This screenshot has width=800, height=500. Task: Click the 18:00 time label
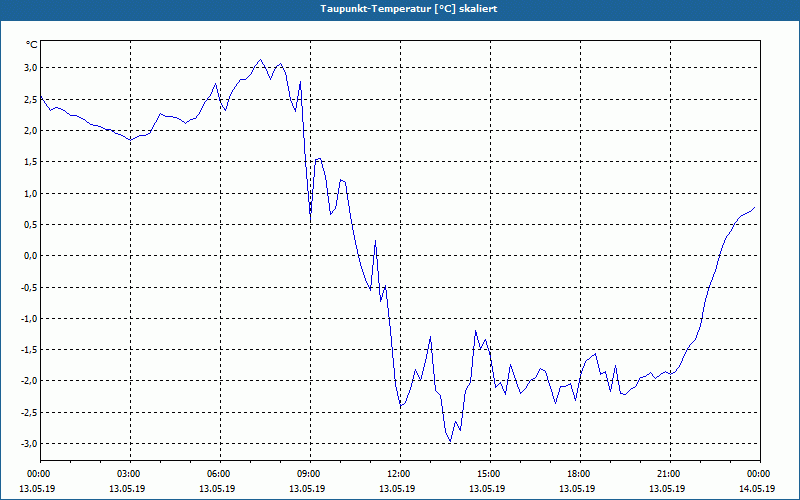tap(580, 474)
